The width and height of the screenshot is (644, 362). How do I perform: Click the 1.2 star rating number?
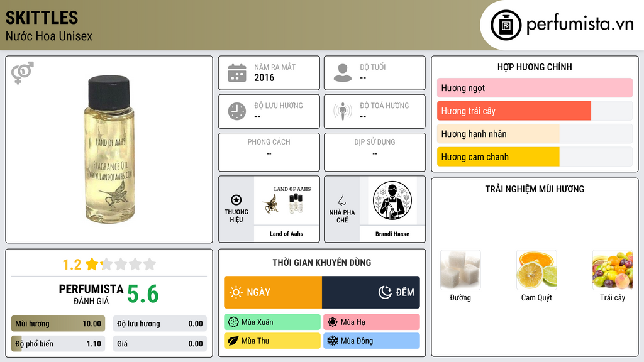tap(72, 265)
